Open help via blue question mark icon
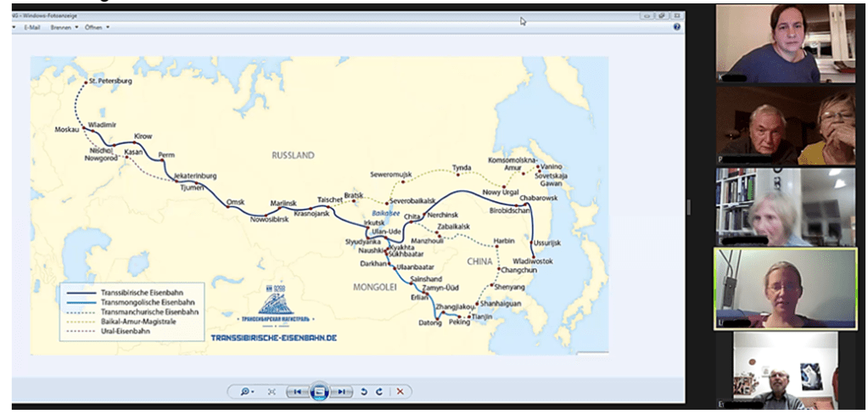Viewport: 868px width, 414px height. pyautogui.click(x=676, y=27)
